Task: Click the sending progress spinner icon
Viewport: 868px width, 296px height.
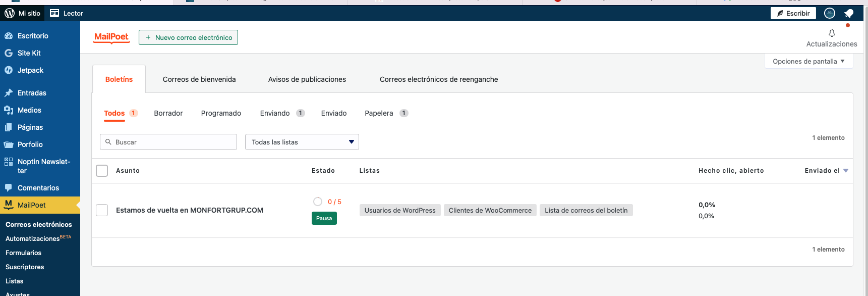Action: coord(318,202)
